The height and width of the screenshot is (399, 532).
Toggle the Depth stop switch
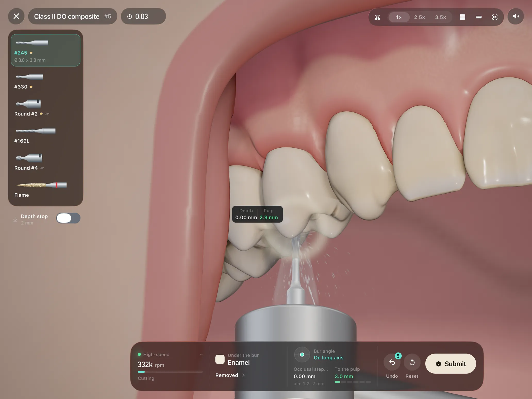click(x=68, y=218)
